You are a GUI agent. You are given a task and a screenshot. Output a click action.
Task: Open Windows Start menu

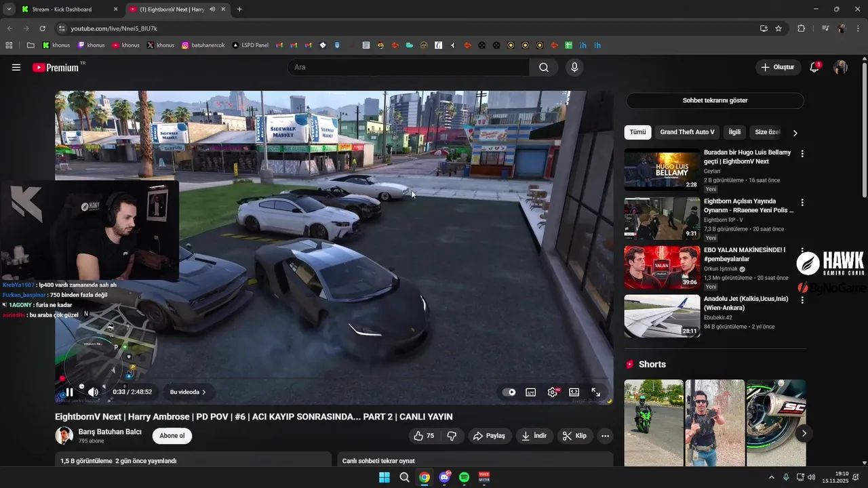pos(384,477)
